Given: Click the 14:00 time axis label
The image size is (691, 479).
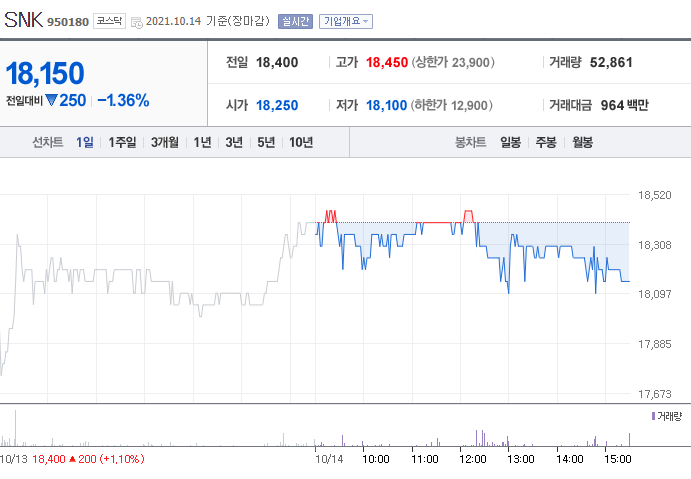Looking at the screenshot, I should [x=569, y=460].
